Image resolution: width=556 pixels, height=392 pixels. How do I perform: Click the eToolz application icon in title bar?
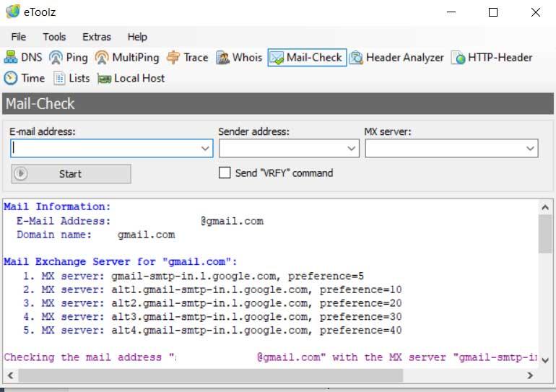tap(13, 12)
